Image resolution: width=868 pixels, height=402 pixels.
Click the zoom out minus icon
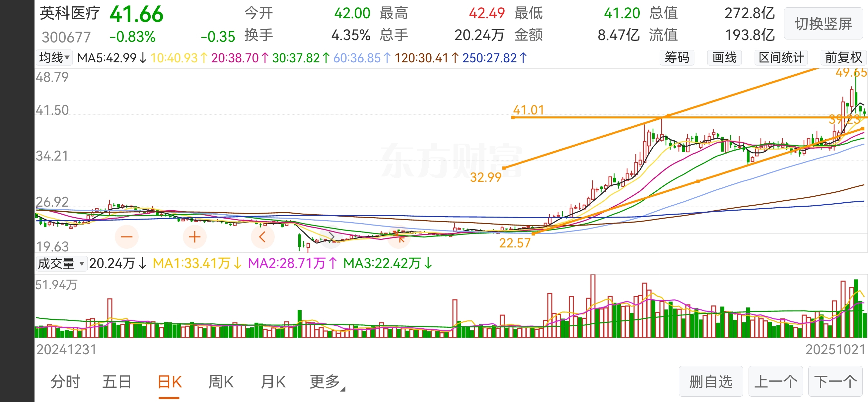coord(127,237)
